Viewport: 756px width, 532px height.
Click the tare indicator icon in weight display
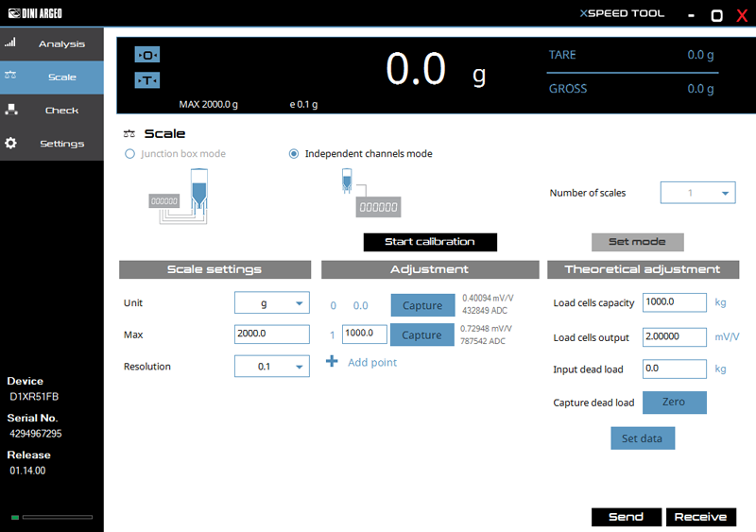pos(147,80)
